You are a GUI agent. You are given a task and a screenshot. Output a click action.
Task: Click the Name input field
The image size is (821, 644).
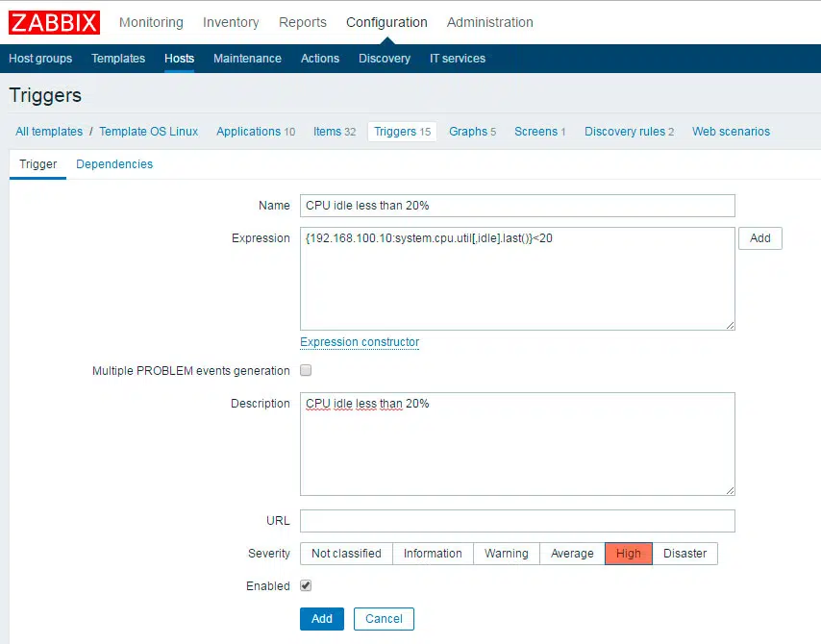(517, 206)
